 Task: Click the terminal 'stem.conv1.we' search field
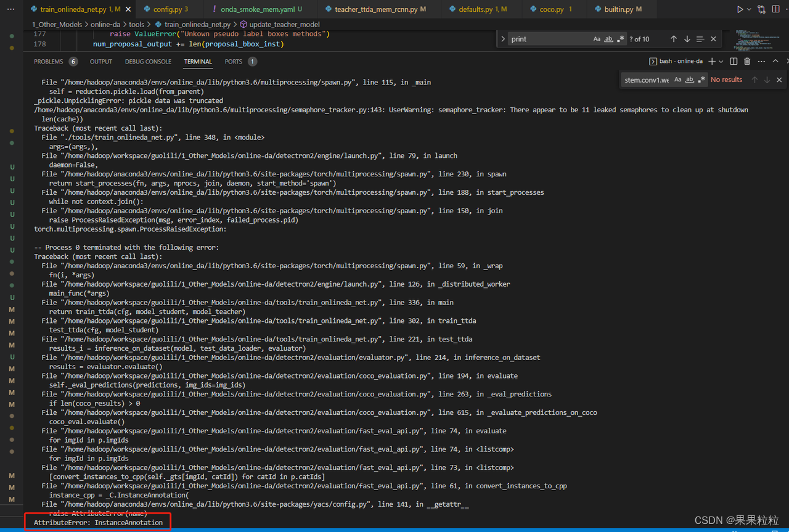pos(646,80)
